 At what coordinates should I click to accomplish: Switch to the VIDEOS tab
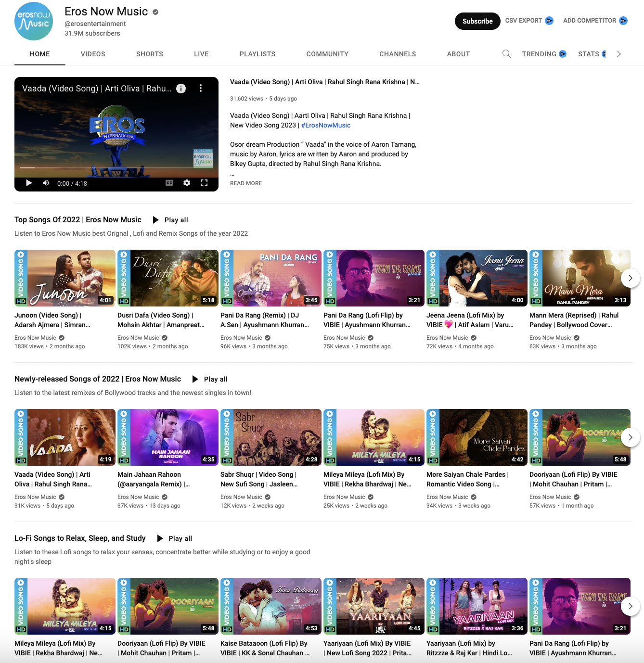(x=93, y=54)
